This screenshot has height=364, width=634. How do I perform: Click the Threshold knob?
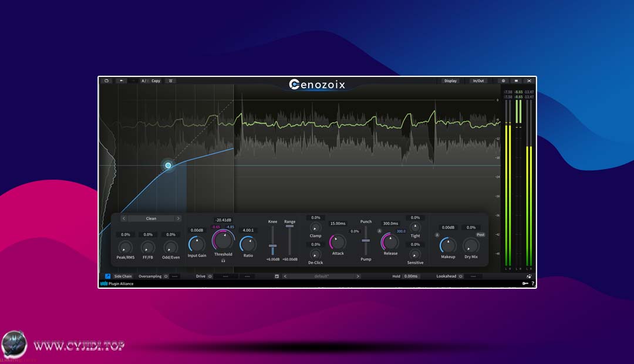(223, 240)
